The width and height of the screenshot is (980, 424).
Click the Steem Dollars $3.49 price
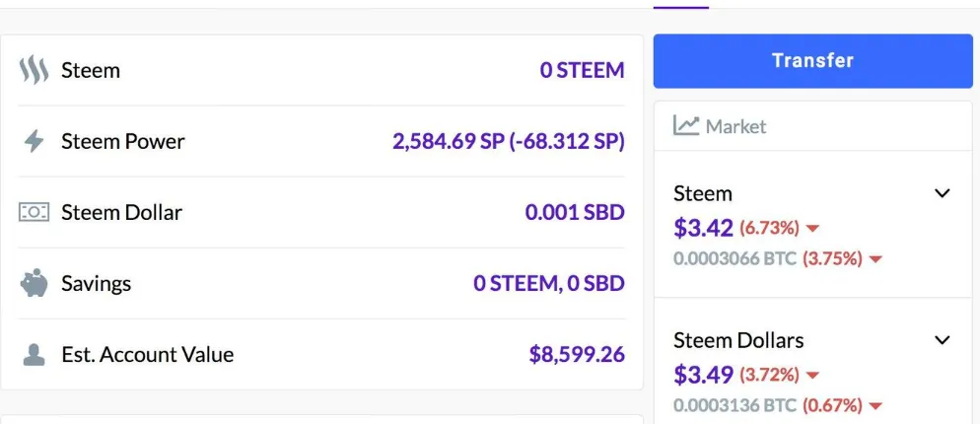(704, 376)
